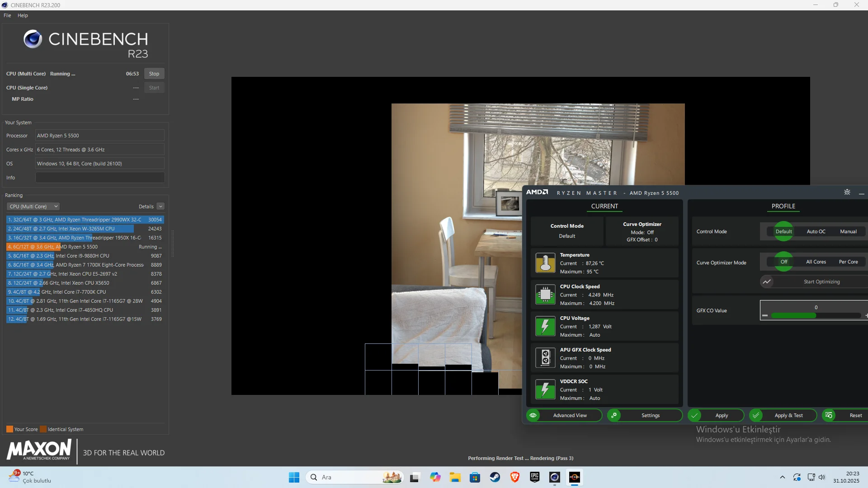Set Control Mode to Manual

(848, 231)
